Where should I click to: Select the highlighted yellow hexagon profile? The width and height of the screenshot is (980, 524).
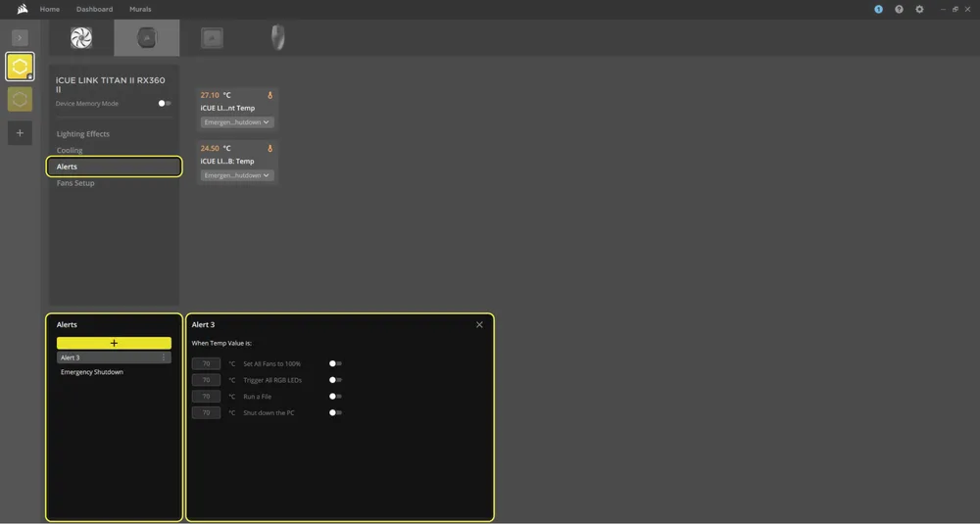[20, 67]
